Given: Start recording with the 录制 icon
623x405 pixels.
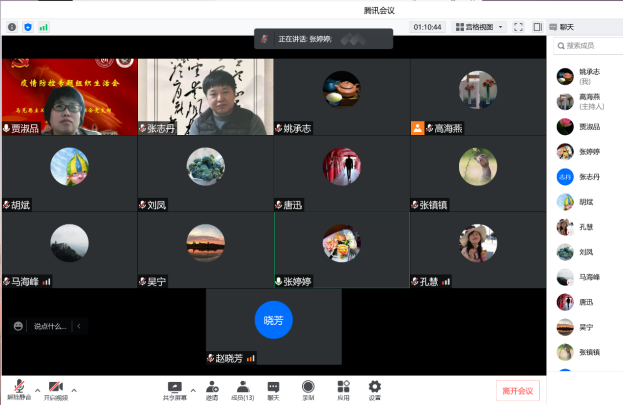Looking at the screenshot, I should [x=308, y=388].
